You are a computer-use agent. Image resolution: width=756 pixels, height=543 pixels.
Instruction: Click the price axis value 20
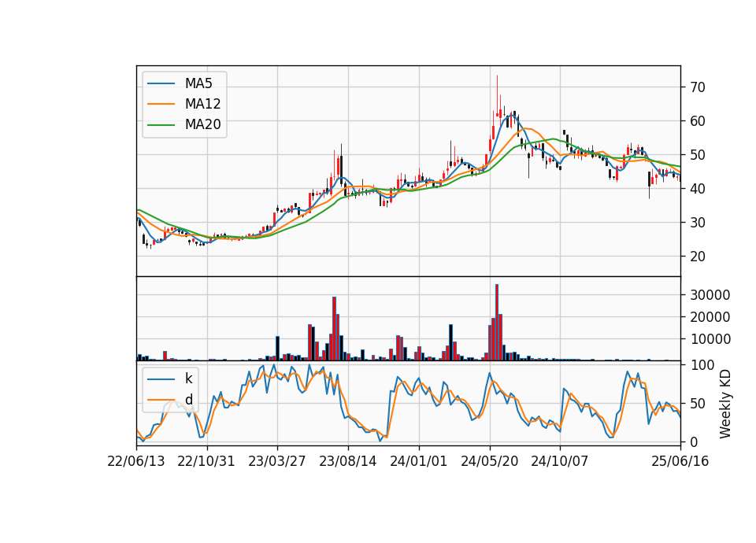pyautogui.click(x=697, y=257)
